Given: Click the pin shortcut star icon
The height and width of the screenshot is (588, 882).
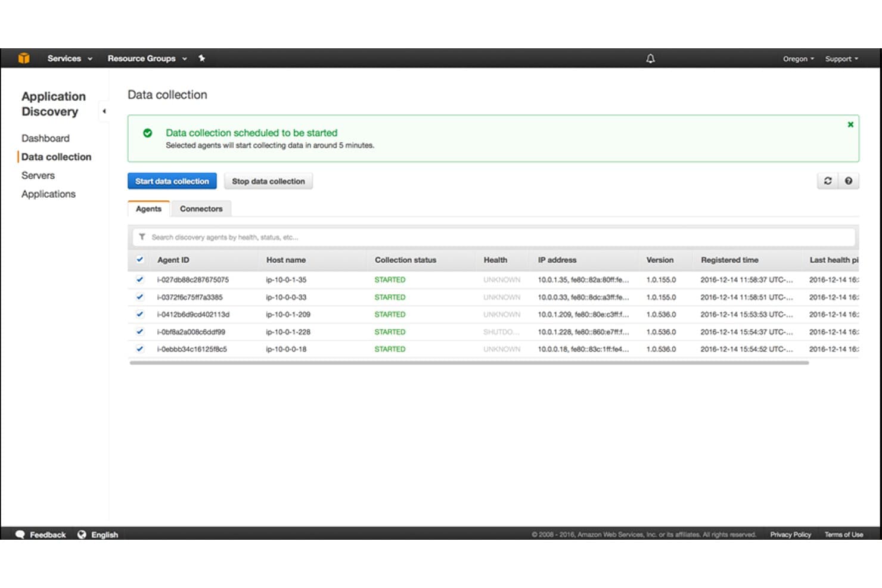Looking at the screenshot, I should coord(201,58).
